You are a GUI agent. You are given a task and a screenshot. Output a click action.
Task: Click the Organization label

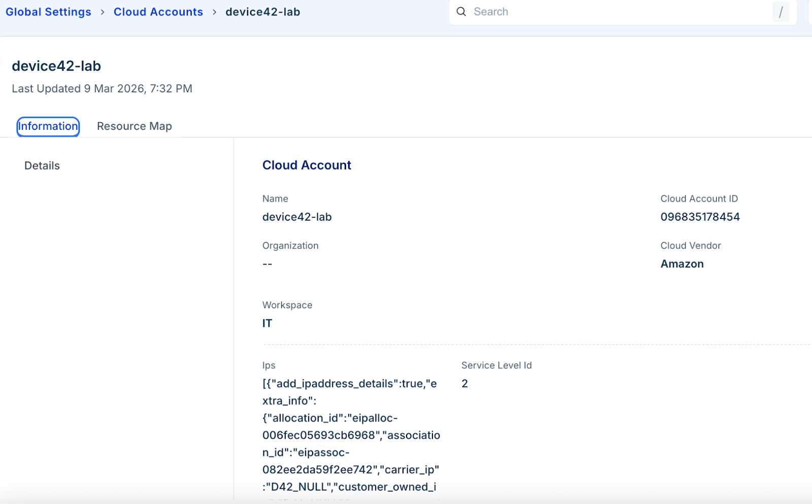tap(290, 246)
